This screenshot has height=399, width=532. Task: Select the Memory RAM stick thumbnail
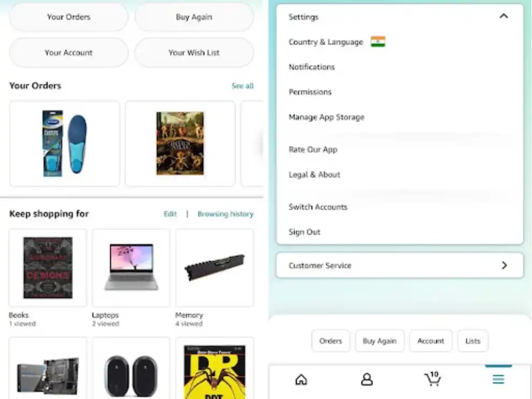[214, 268]
